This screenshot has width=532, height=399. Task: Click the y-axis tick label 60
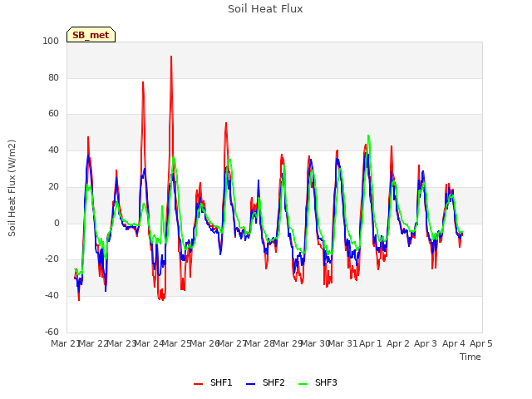(x=53, y=114)
